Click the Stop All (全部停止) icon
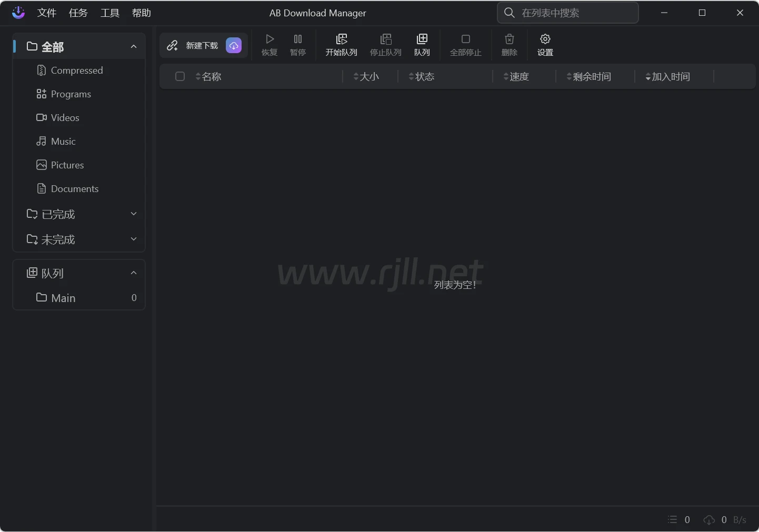The image size is (759, 532). 466,39
